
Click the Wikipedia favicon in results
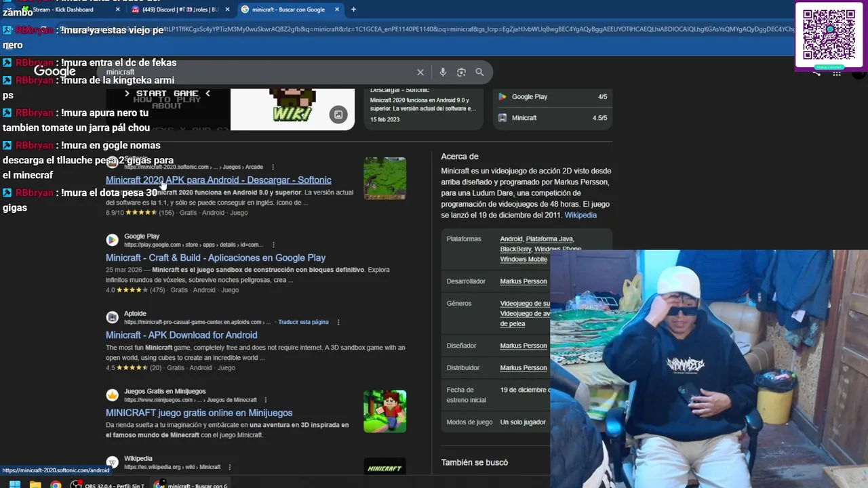click(113, 462)
